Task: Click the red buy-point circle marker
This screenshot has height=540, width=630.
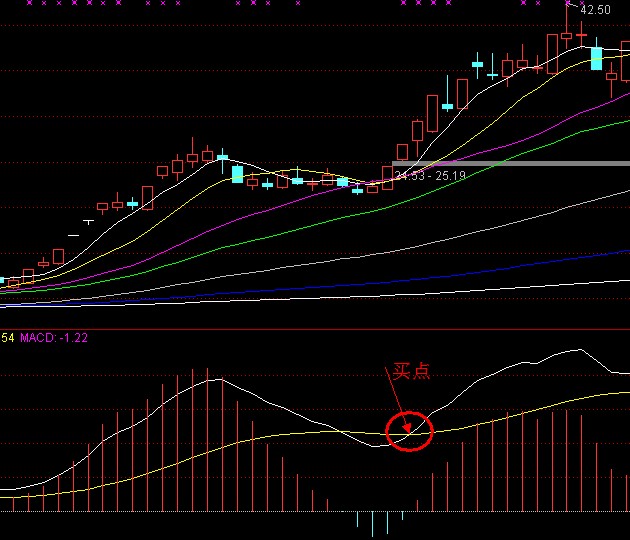Action: point(408,430)
